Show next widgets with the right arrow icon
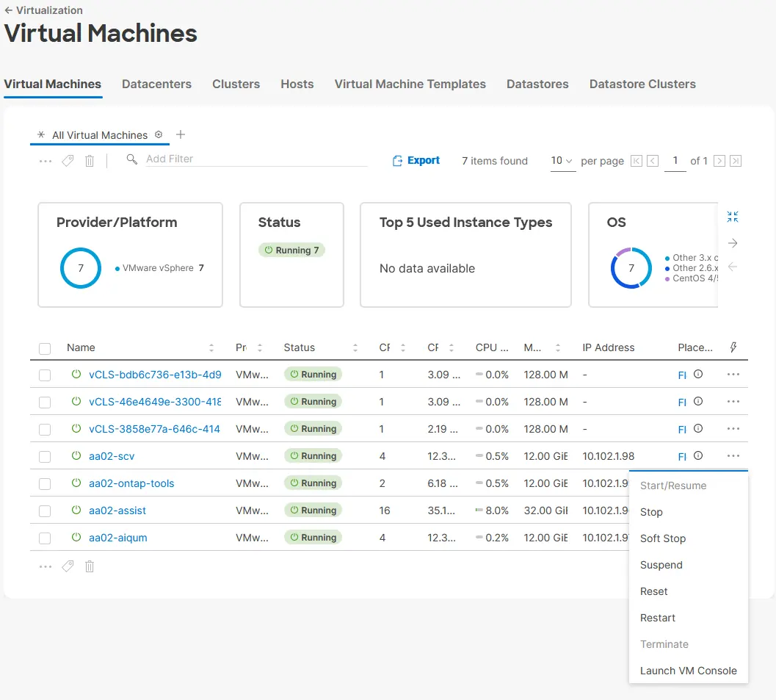This screenshot has height=700, width=776. point(733,243)
